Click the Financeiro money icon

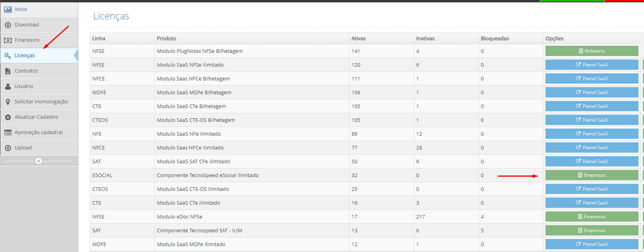point(8,40)
